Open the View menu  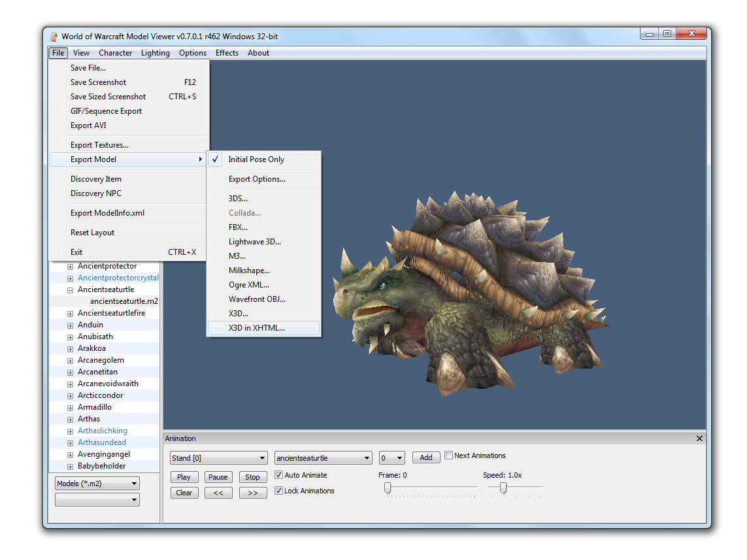(x=81, y=53)
